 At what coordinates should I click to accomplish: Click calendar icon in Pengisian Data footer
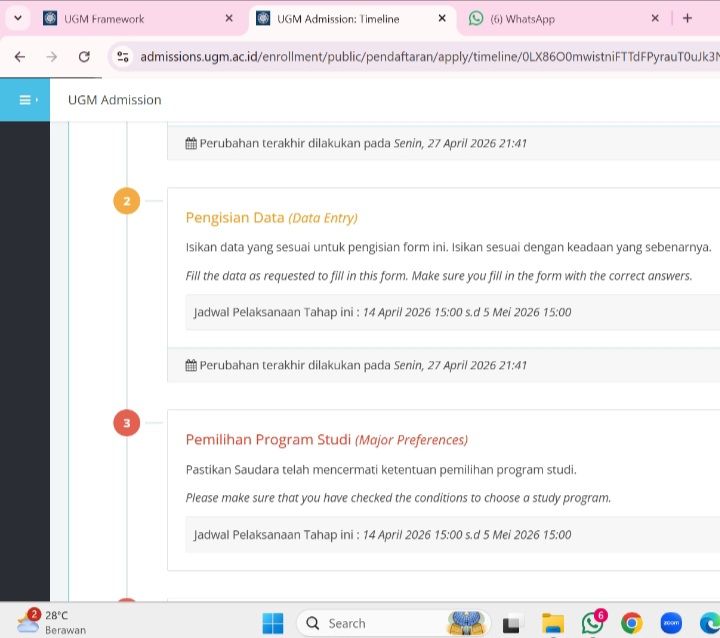(x=191, y=365)
